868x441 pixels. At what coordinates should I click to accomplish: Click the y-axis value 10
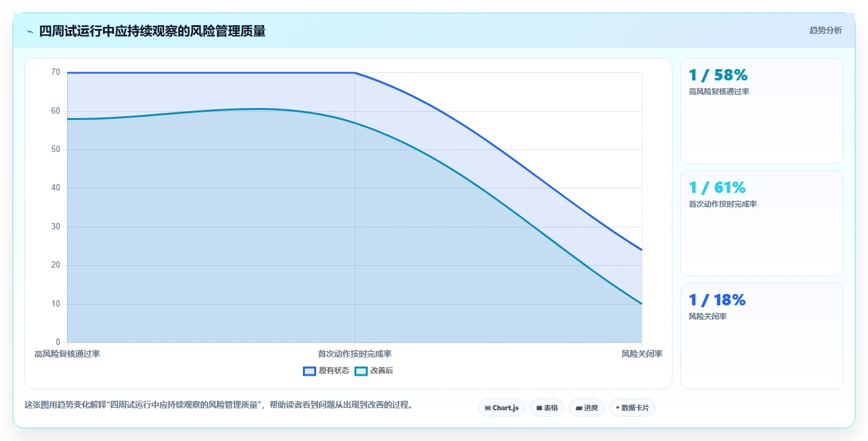[56, 304]
